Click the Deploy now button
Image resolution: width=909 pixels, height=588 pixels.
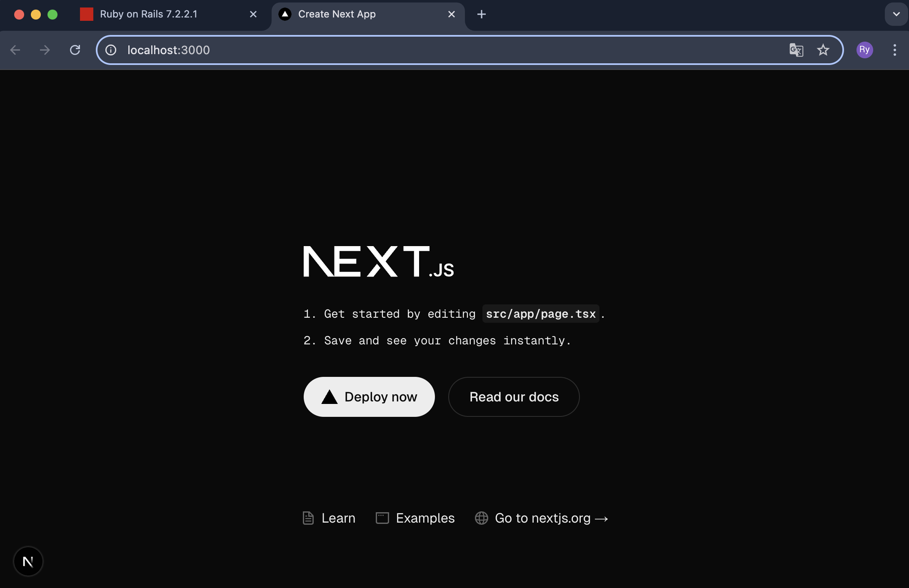369,397
